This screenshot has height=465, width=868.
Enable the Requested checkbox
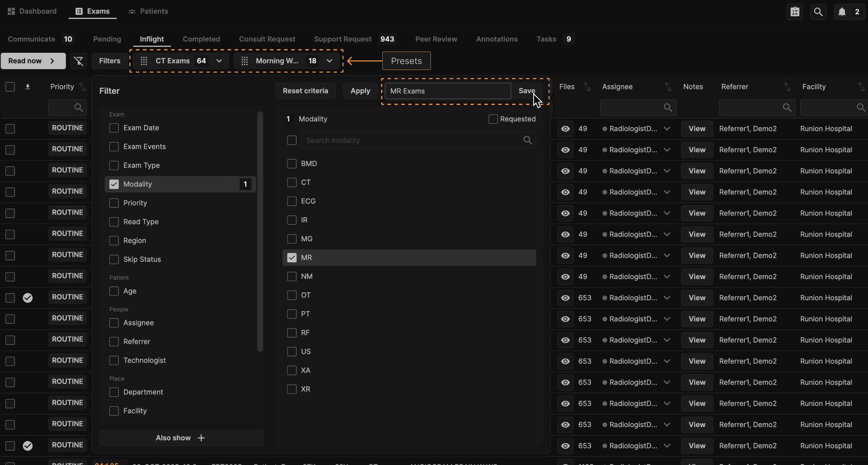click(493, 119)
